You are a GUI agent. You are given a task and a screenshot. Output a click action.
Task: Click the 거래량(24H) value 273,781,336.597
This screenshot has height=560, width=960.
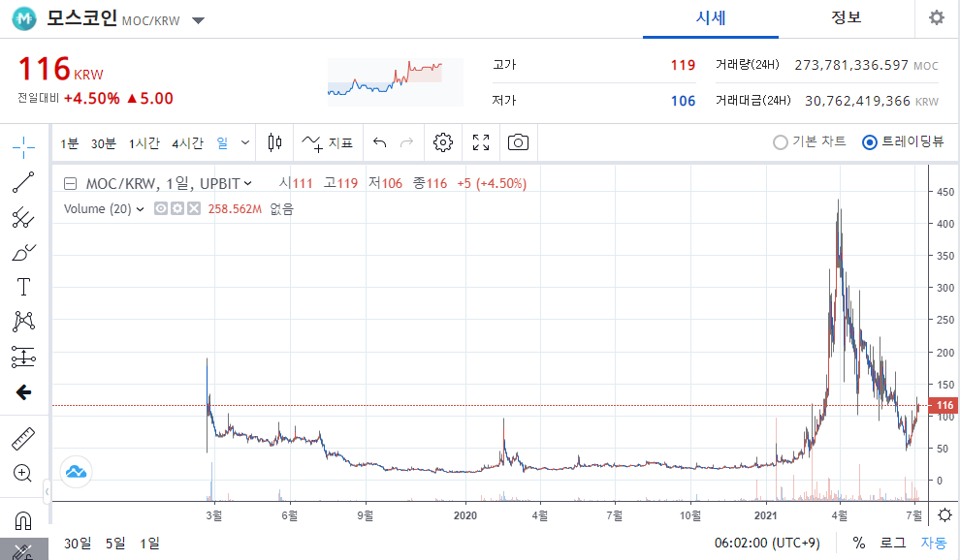click(851, 65)
